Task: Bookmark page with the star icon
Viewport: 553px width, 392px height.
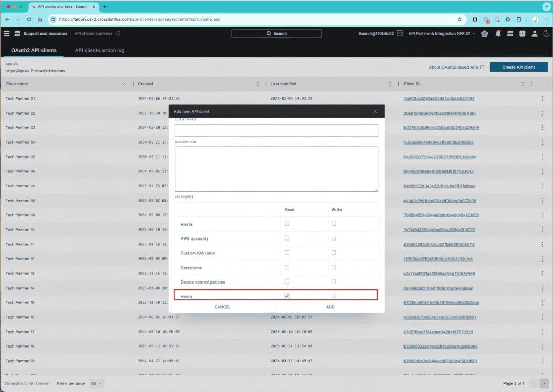Action: point(459,20)
